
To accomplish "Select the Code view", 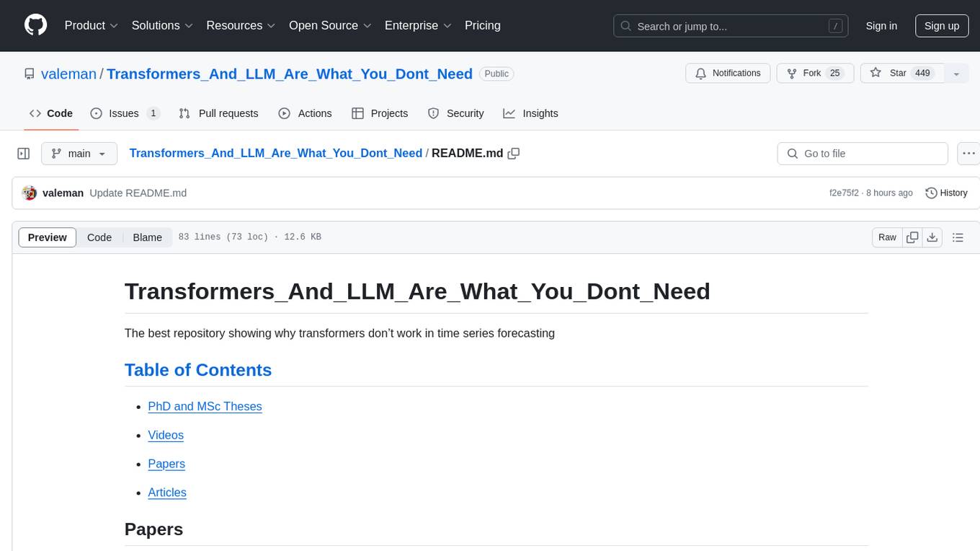I will (99, 237).
